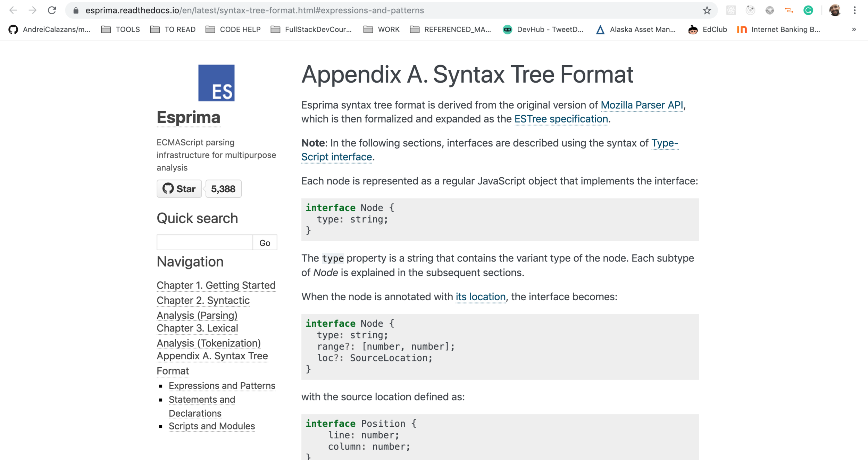Expand the hidden bookmarks overflow chevron

pyautogui.click(x=854, y=30)
